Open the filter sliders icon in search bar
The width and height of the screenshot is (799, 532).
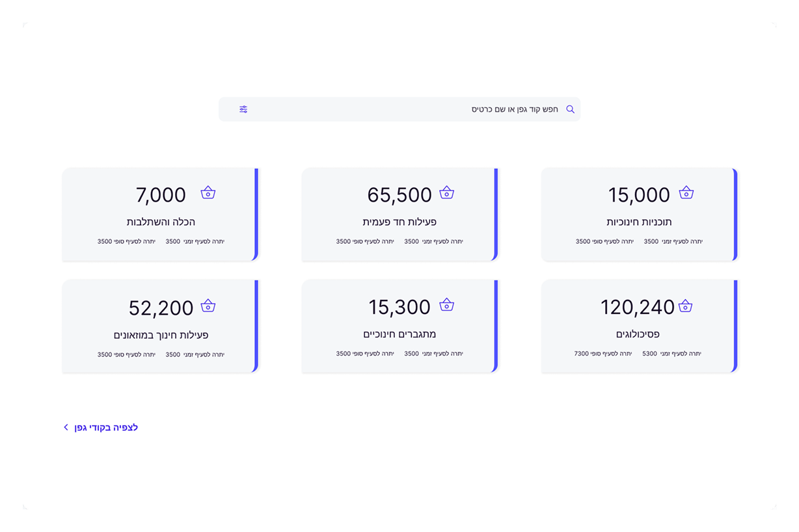click(x=243, y=109)
